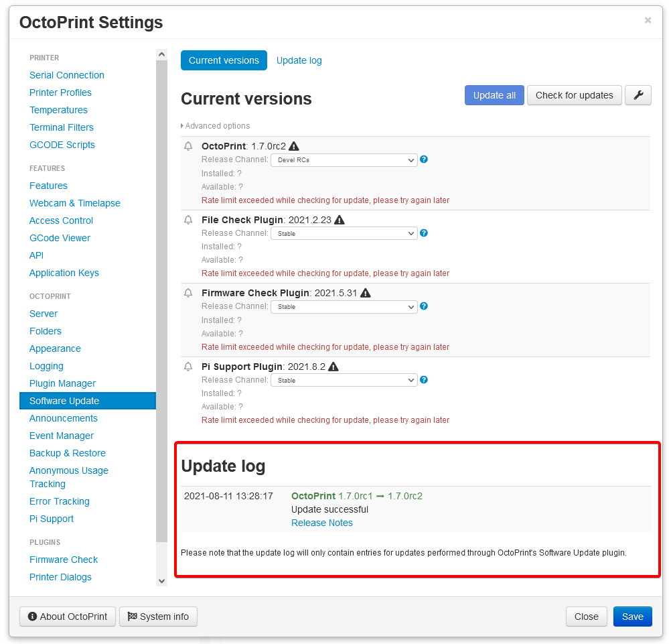This screenshot has width=669, height=644.
Task: Open help for the OctoPrint release channel
Action: (x=423, y=159)
